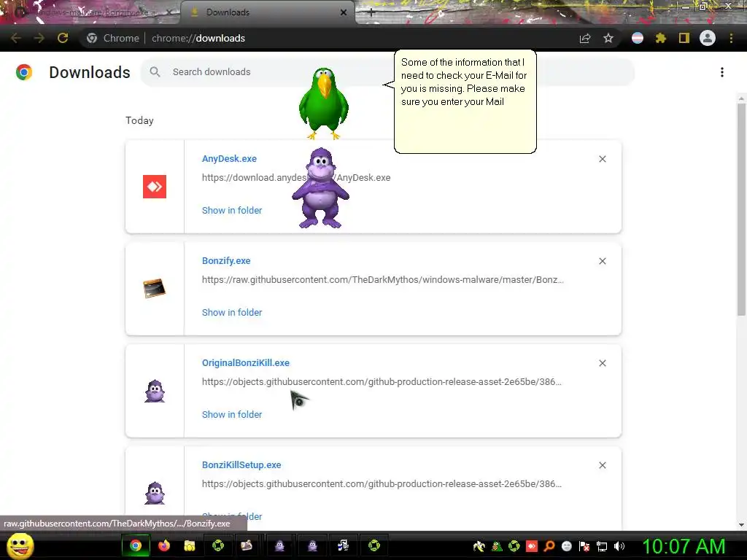
Task: Close the Downloads tab
Action: click(x=344, y=12)
